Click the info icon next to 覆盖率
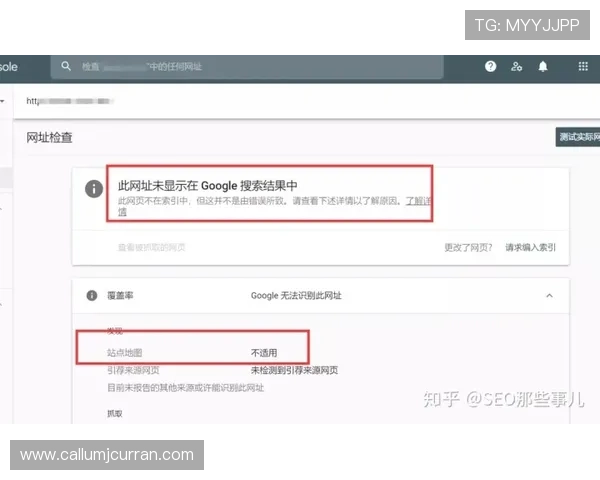Image resolution: width=600 pixels, height=480 pixels. tap(92, 296)
